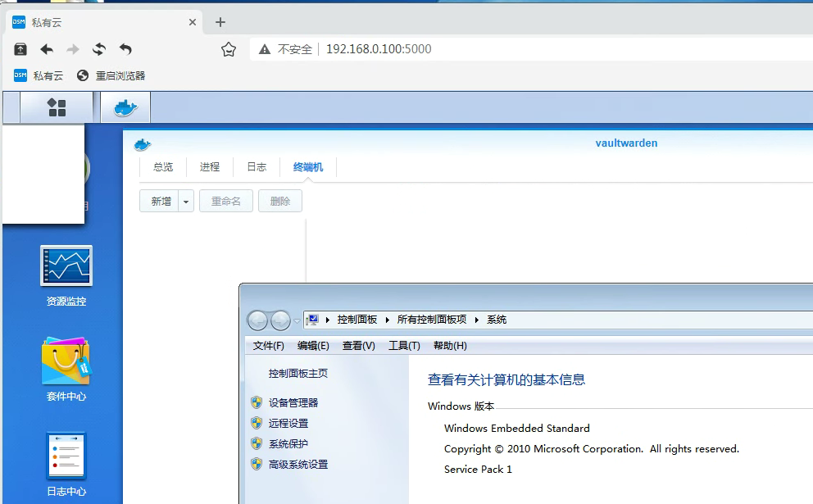Open the 设备管理器 link

[x=293, y=402]
